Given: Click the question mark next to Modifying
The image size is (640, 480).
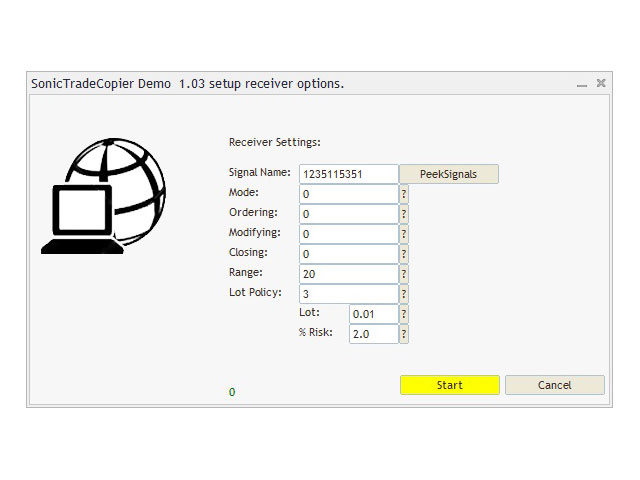Looking at the screenshot, I should pos(404,234).
